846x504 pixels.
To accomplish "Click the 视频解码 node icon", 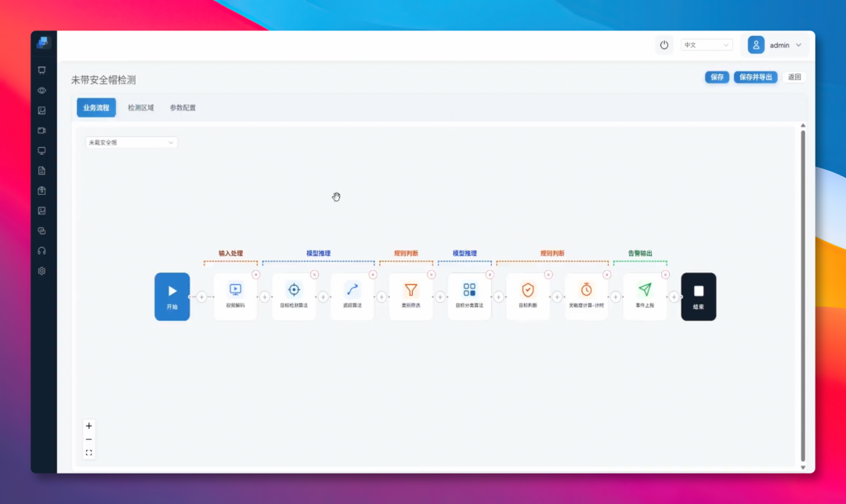I will click(235, 290).
